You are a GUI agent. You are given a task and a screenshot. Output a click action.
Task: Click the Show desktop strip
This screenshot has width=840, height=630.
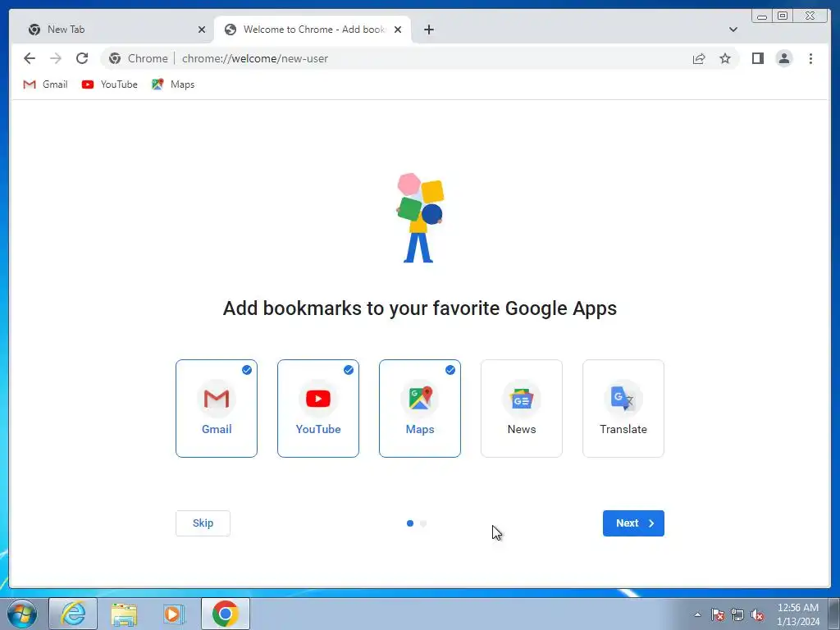(833, 614)
